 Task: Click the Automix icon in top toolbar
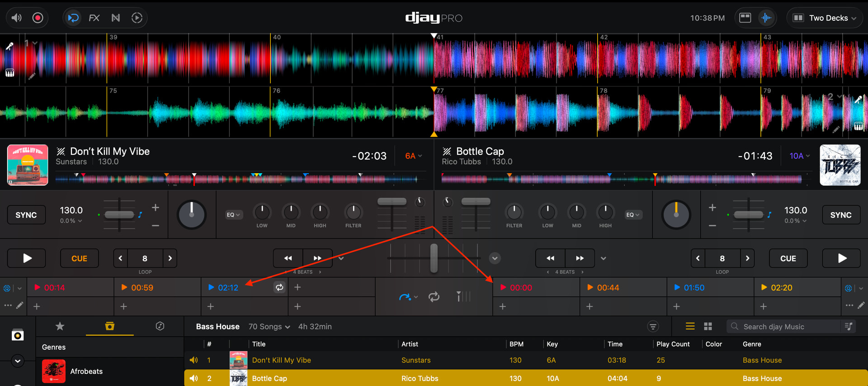pyautogui.click(x=137, y=18)
